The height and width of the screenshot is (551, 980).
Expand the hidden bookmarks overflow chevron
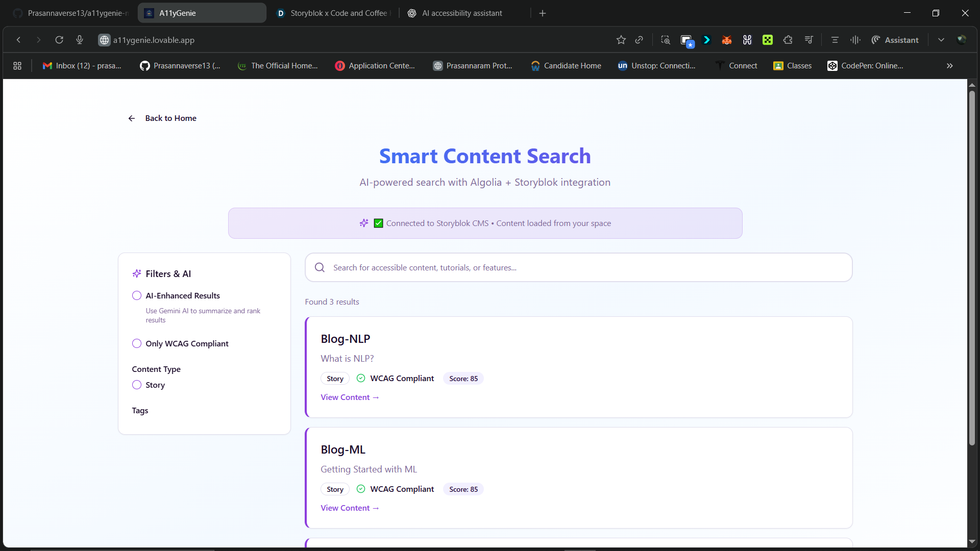[949, 66]
